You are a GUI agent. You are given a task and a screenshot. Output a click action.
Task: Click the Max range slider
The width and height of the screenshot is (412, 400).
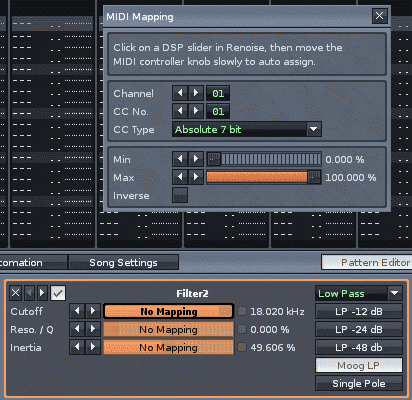(x=264, y=177)
